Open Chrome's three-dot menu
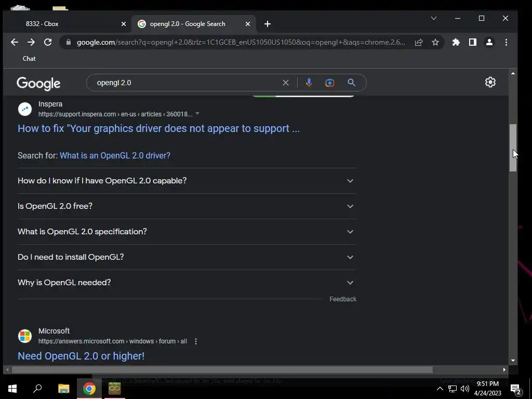This screenshot has width=532, height=399. [x=506, y=42]
